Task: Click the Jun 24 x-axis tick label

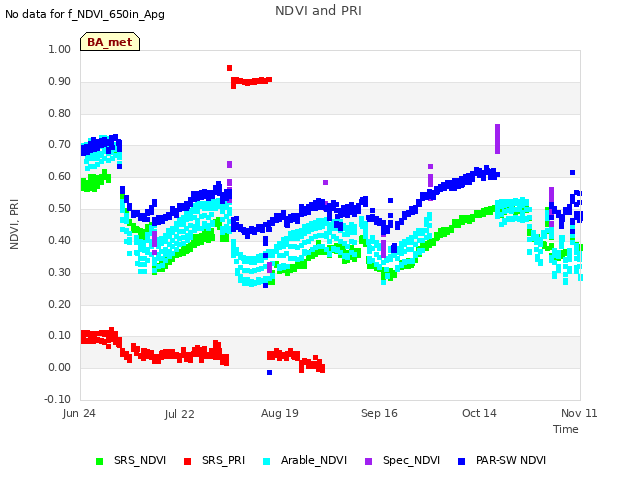Action: [79, 413]
